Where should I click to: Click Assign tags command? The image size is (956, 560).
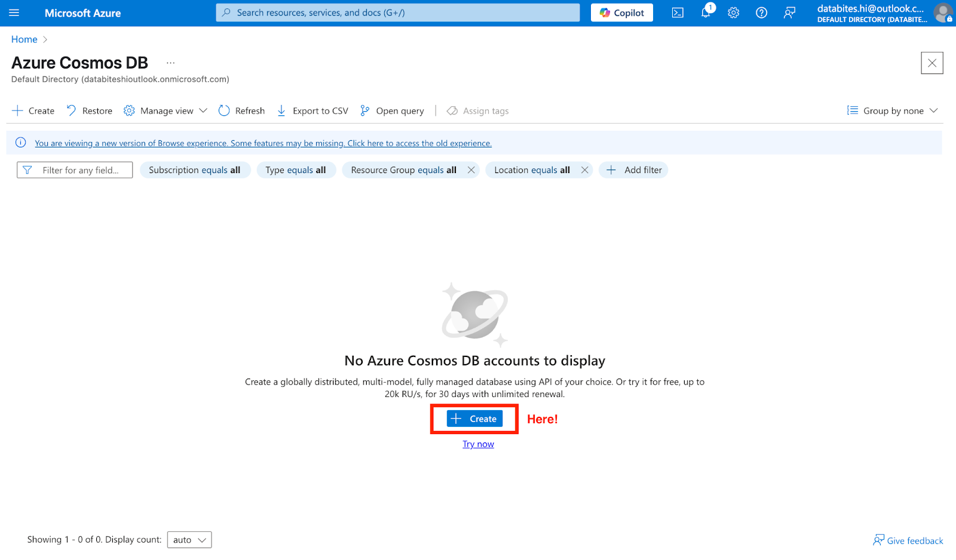478,110
